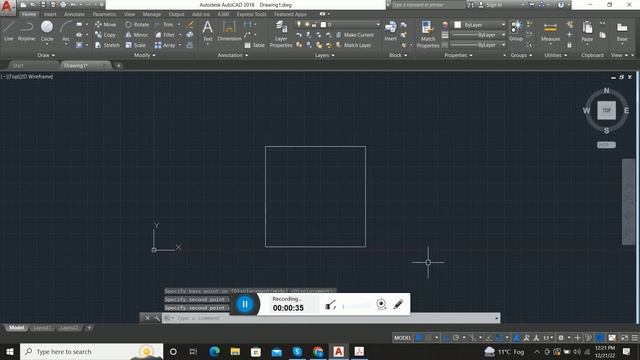Choose the Array command

165,45
